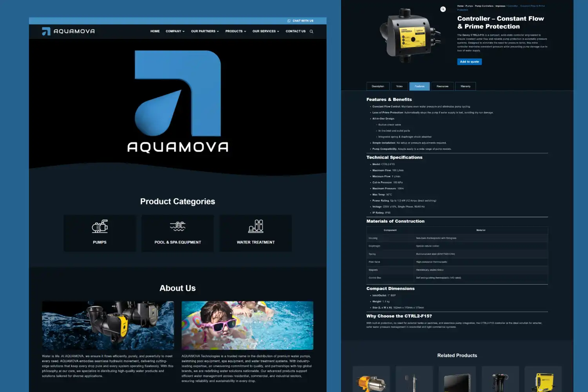Screen dimensions: 588x392
Task: Open the search magnifier in the navigation bar
Action: pos(311,31)
